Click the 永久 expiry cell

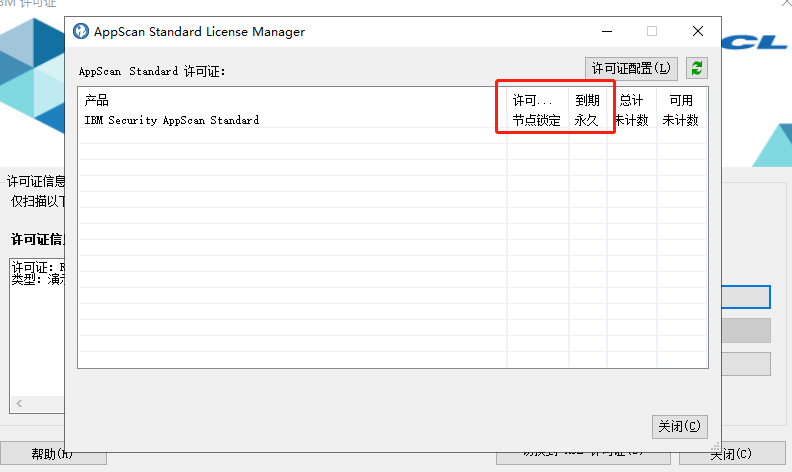586,120
